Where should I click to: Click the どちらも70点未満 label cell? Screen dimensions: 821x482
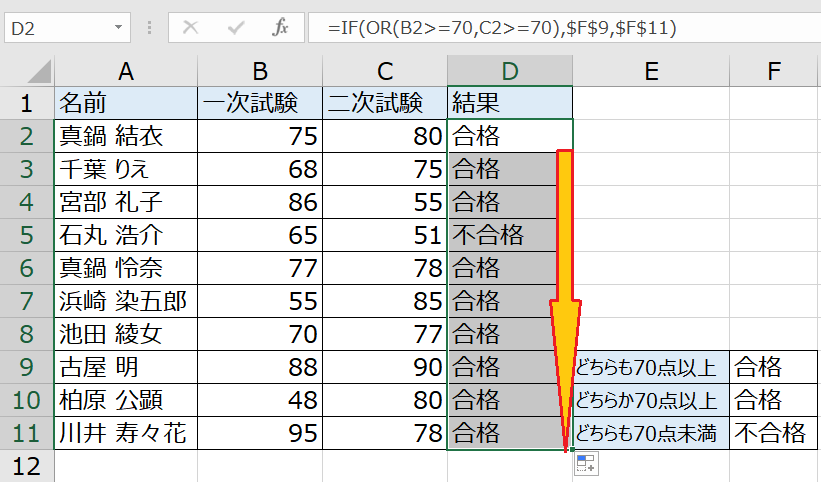pyautogui.click(x=651, y=433)
